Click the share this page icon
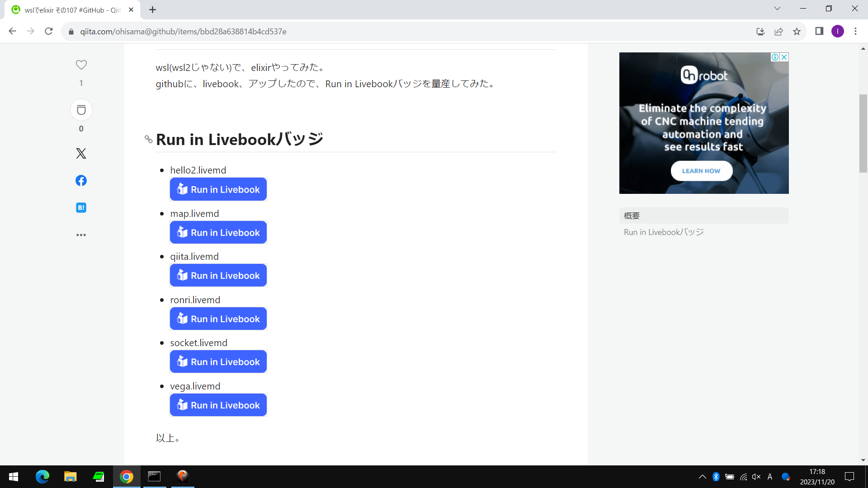The image size is (868, 488). pyautogui.click(x=778, y=32)
